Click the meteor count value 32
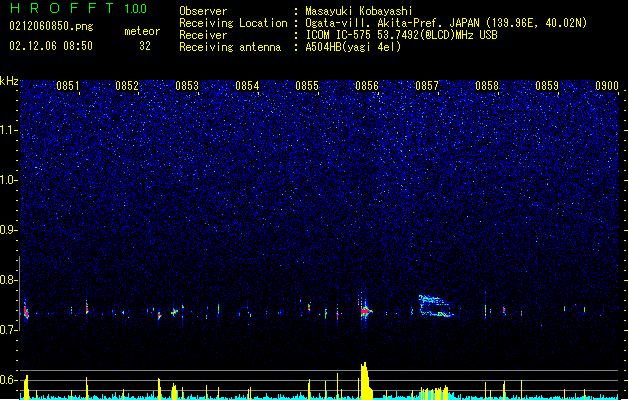629x400 pixels. click(x=145, y=46)
